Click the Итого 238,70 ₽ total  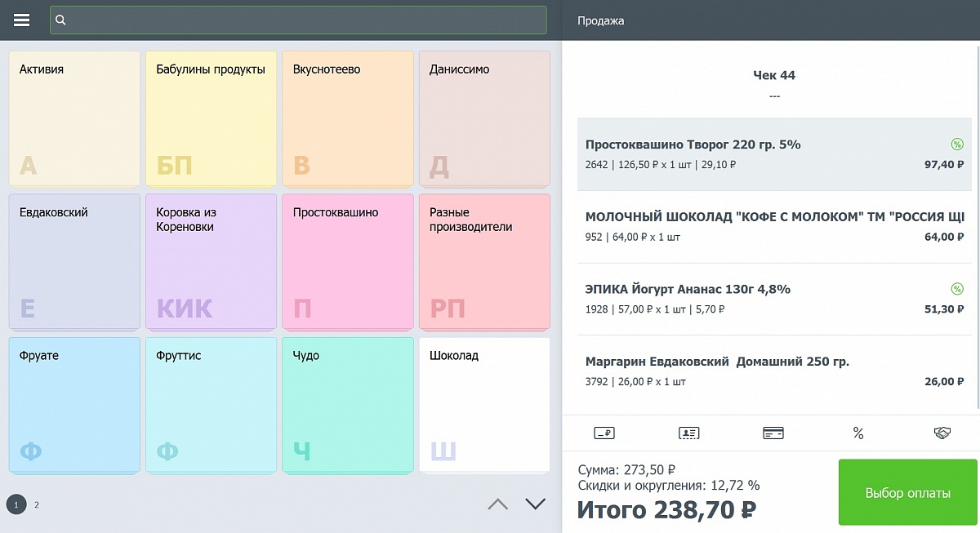(666, 510)
